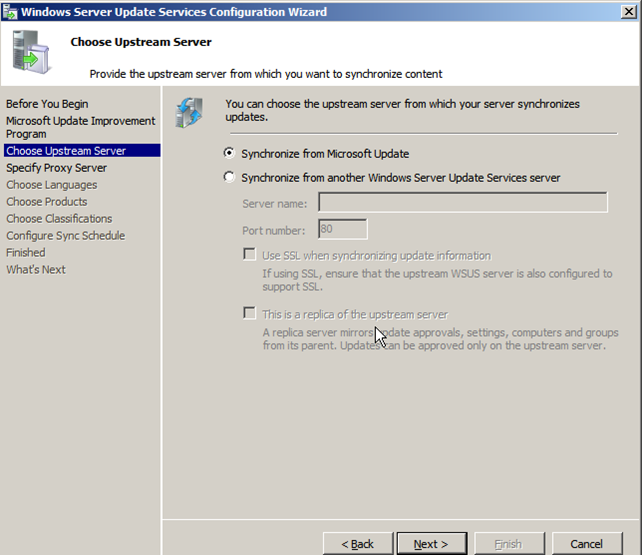Cancel the configuration wizard
This screenshot has height=555, width=642.
pyautogui.click(x=586, y=544)
